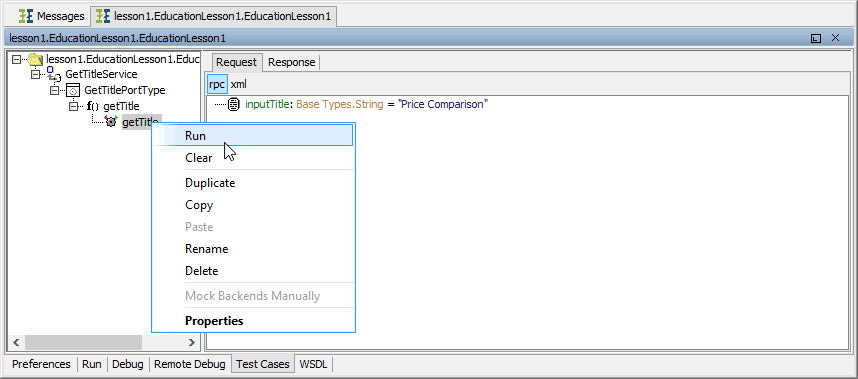
Task: Select the Test Cases bottom tab
Action: point(263,364)
